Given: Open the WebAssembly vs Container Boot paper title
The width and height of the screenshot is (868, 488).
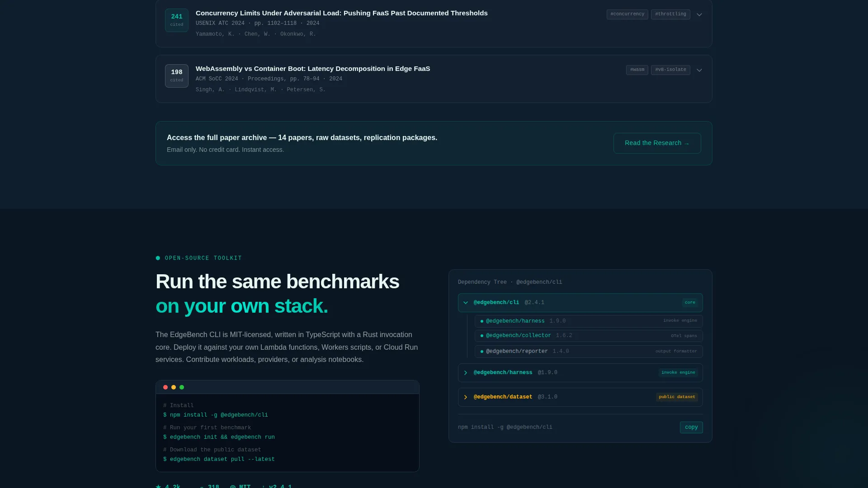Looking at the screenshot, I should (313, 69).
